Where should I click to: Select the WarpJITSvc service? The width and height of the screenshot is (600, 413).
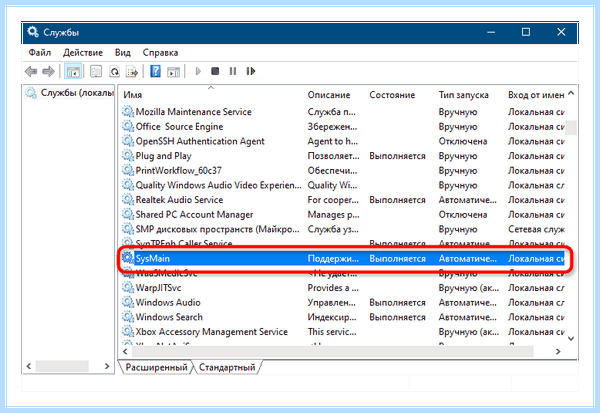click(x=343, y=288)
